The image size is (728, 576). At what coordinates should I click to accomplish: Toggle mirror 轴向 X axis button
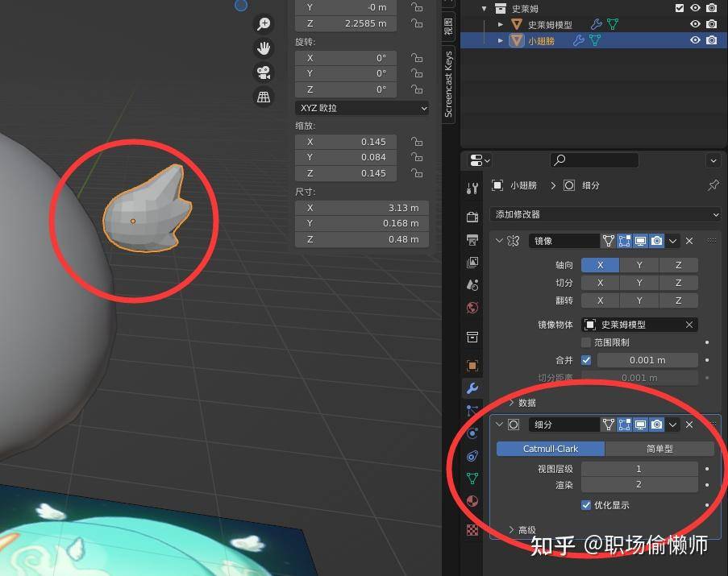tap(601, 265)
